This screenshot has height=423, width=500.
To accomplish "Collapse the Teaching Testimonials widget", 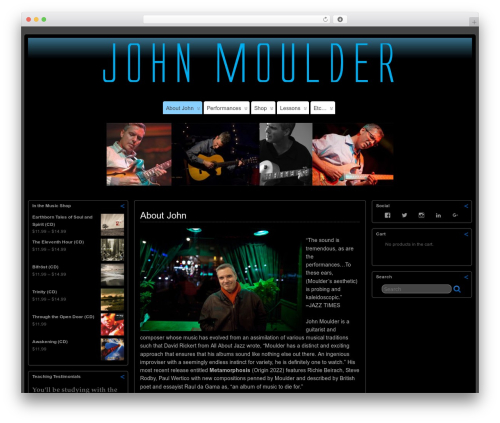I will pos(122,377).
